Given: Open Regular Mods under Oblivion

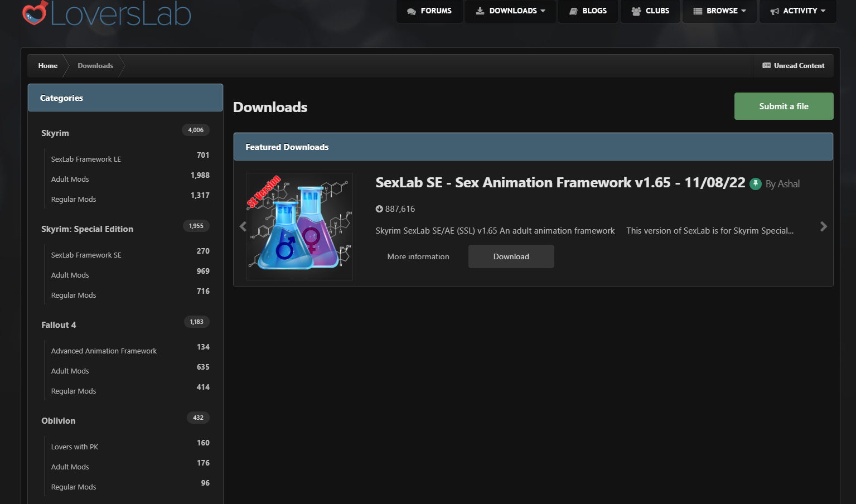Looking at the screenshot, I should click(x=74, y=487).
